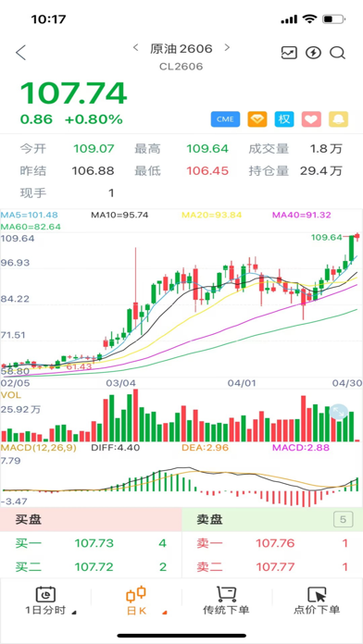
Task: Select the MA40=91.32 indicator label
Action: click(x=301, y=215)
